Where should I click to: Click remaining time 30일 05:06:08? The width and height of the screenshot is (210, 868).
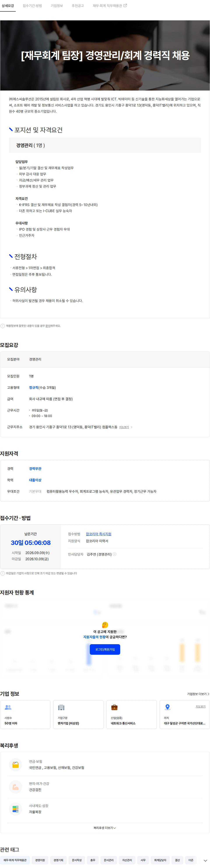tap(31, 543)
